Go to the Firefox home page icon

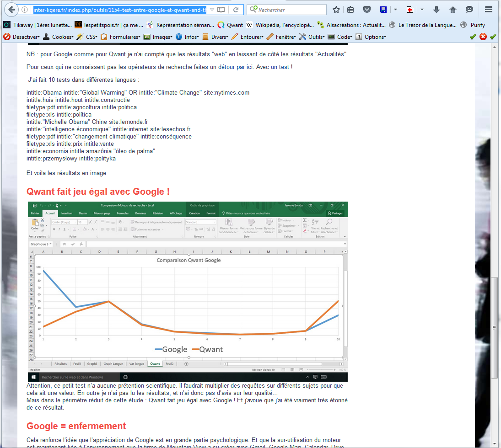(x=453, y=10)
